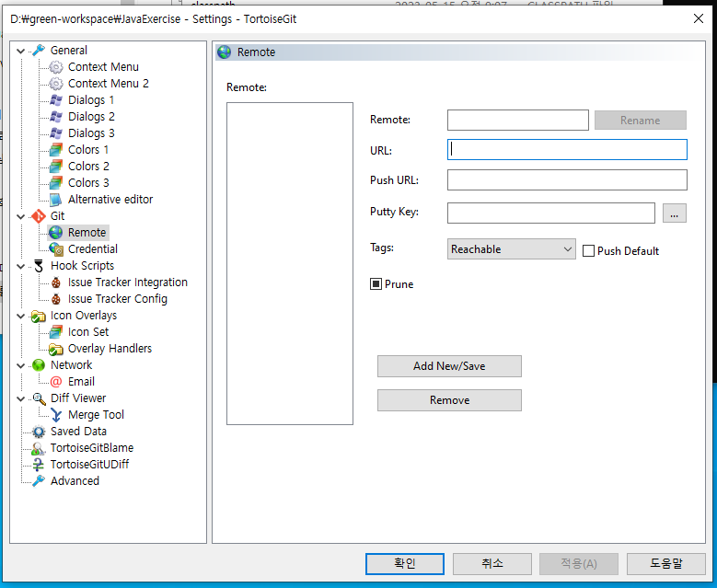Click inside the Remote list box

(290, 263)
